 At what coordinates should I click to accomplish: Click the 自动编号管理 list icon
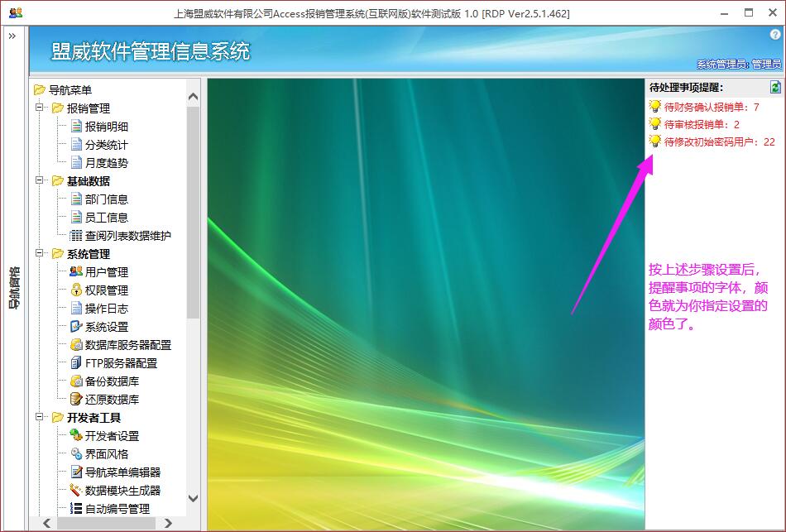point(76,509)
